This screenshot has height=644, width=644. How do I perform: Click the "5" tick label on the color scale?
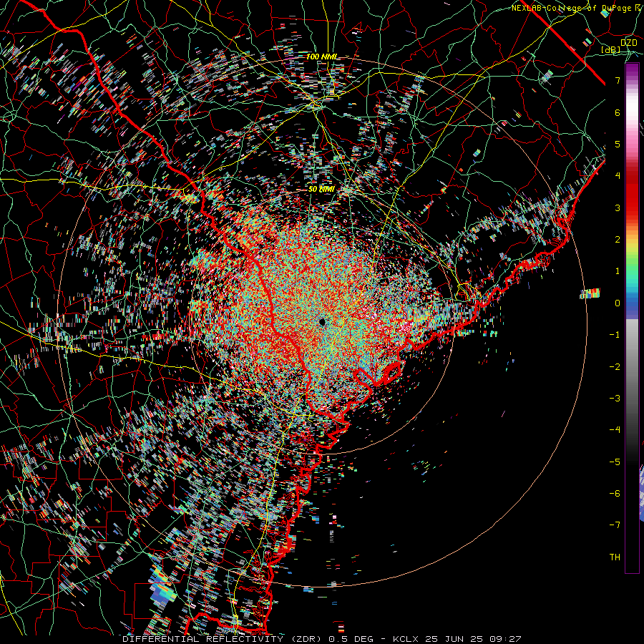(x=618, y=144)
